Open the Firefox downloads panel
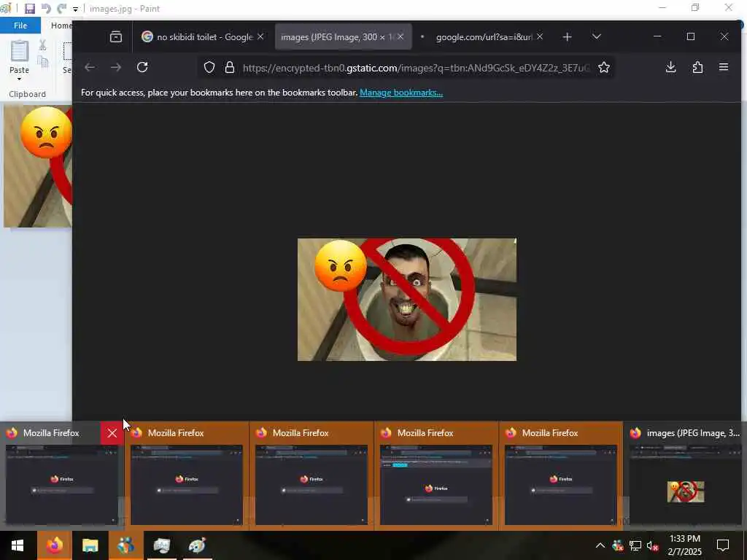747x560 pixels. tap(671, 67)
